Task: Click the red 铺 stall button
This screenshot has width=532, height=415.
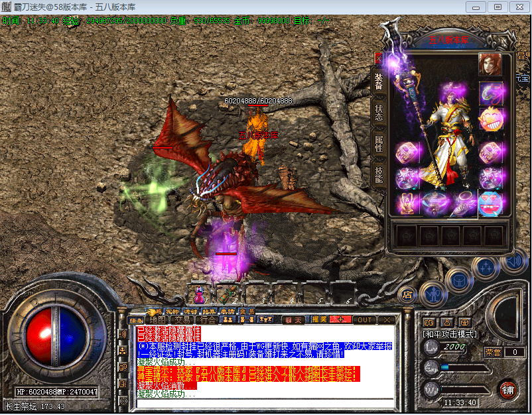Action: coord(508,390)
